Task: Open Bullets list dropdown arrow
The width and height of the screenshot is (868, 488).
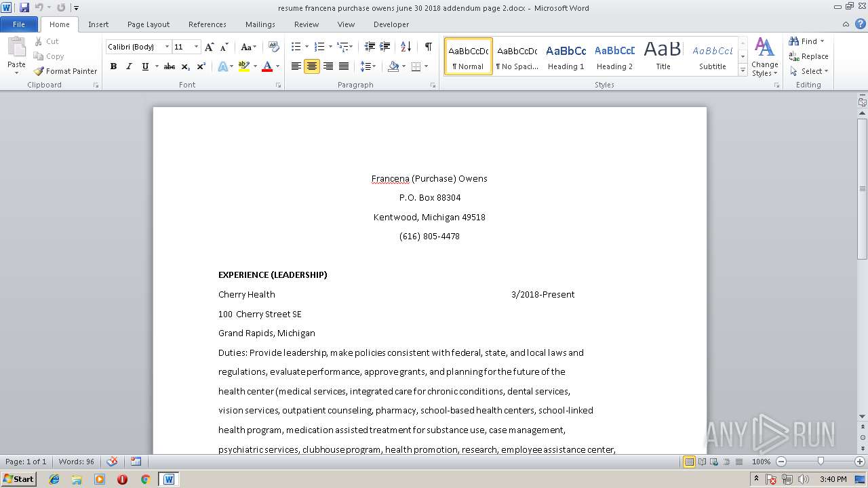Action: [x=307, y=47]
